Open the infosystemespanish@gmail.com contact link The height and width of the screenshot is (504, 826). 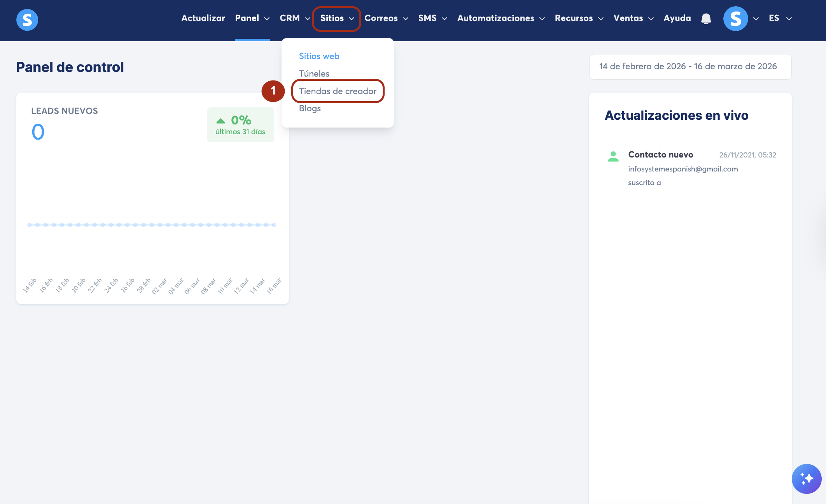click(683, 169)
